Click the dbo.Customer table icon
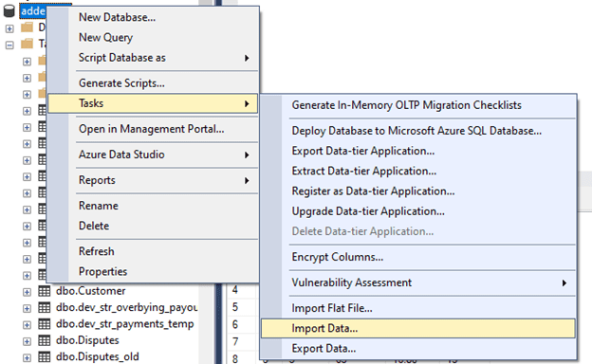This screenshot has height=364, width=592. [x=45, y=291]
